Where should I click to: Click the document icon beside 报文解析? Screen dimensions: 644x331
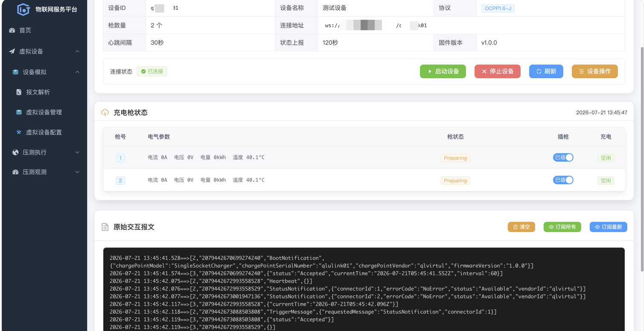pos(19,92)
